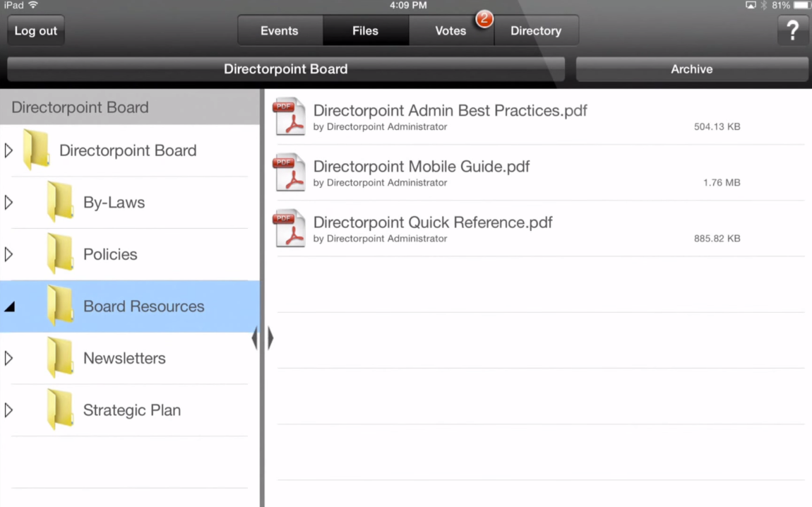This screenshot has width=812, height=507.
Task: Click the Board Resources folder icon
Action: click(x=60, y=306)
